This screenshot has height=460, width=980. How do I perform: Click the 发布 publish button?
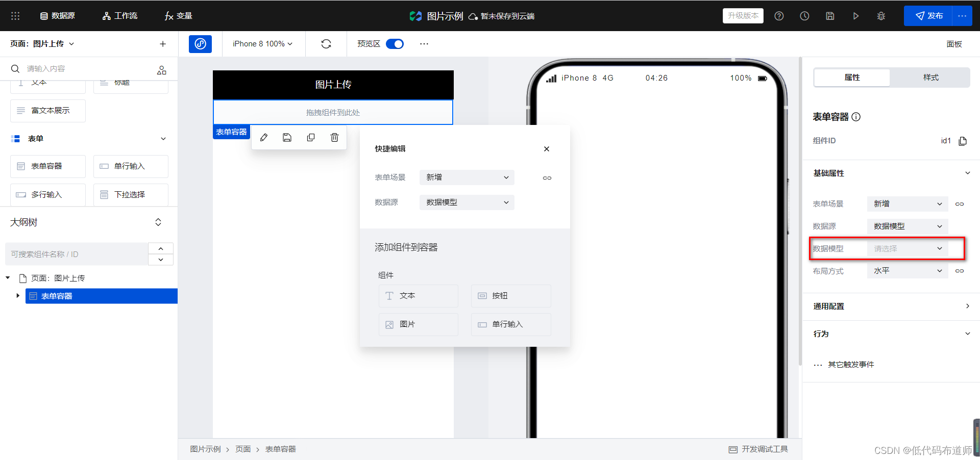(x=928, y=16)
